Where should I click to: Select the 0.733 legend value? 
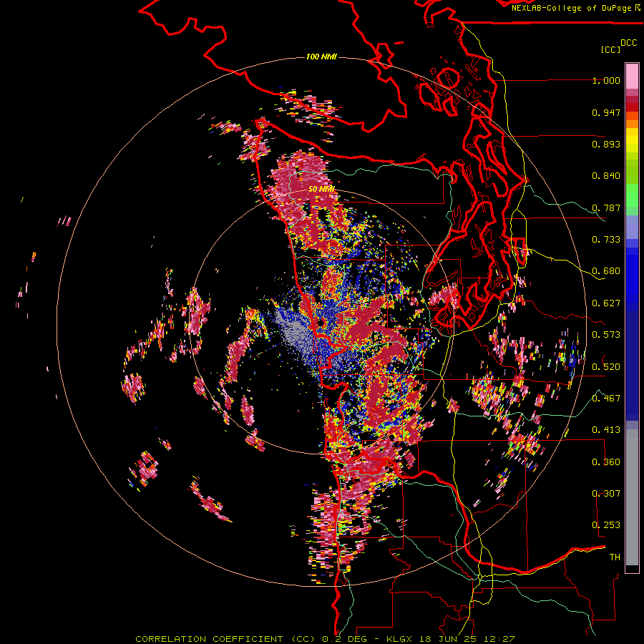(606, 240)
